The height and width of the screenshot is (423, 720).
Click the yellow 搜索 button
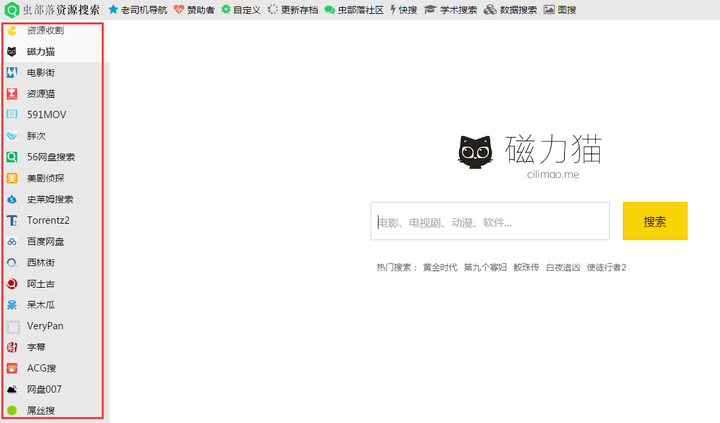[x=655, y=221]
